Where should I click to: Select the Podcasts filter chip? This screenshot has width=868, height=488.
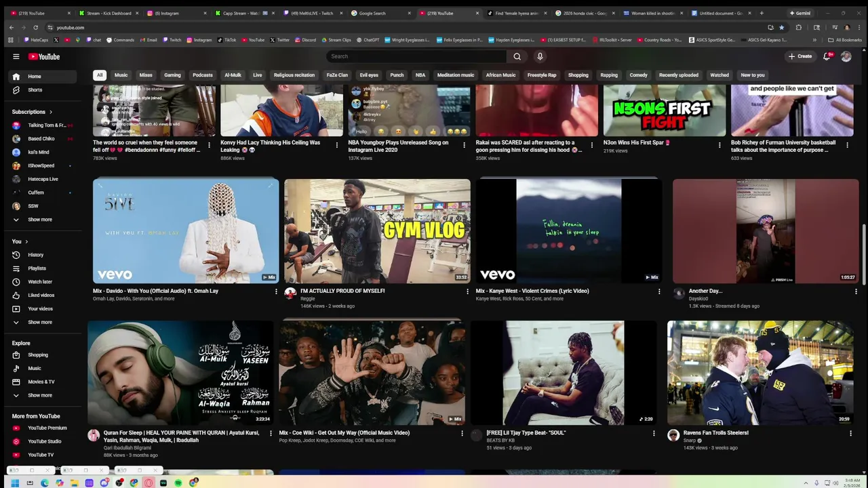(x=203, y=75)
